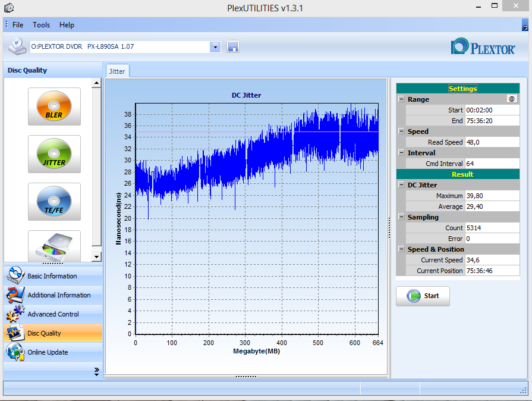Screen dimensions: 532x401
Task: Open Advanced Control section
Action: pyautogui.click(x=53, y=314)
